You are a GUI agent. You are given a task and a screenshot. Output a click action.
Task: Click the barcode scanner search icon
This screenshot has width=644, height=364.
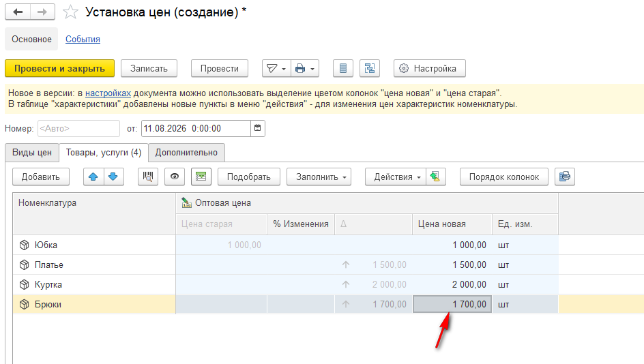(x=148, y=177)
